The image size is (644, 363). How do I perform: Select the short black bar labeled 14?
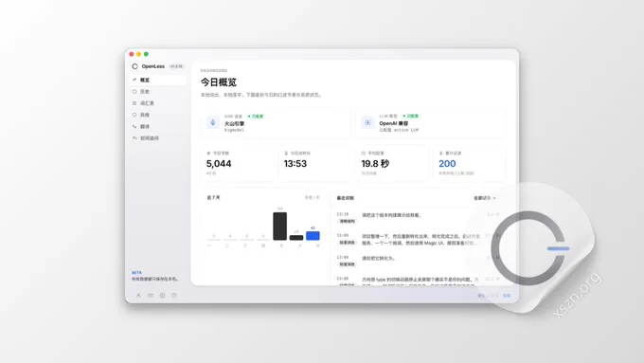(296, 238)
